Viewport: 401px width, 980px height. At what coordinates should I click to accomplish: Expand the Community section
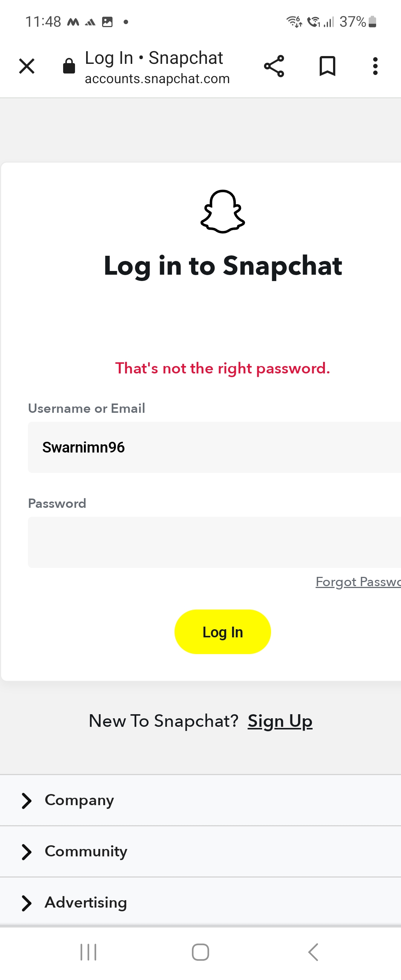point(86,852)
